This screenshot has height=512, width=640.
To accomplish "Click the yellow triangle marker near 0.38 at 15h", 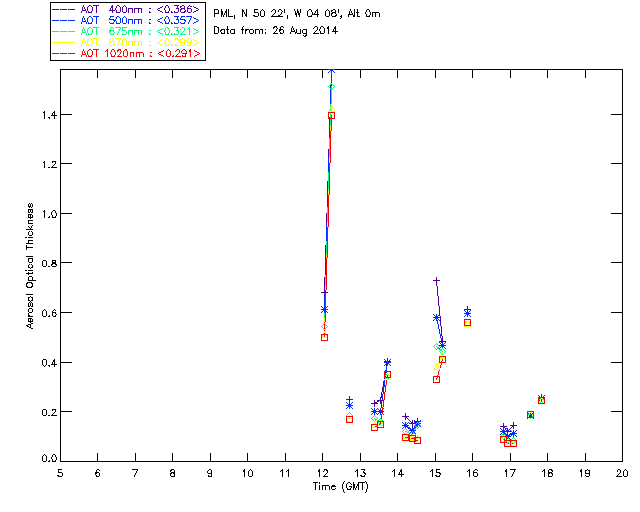I will click(x=436, y=367).
